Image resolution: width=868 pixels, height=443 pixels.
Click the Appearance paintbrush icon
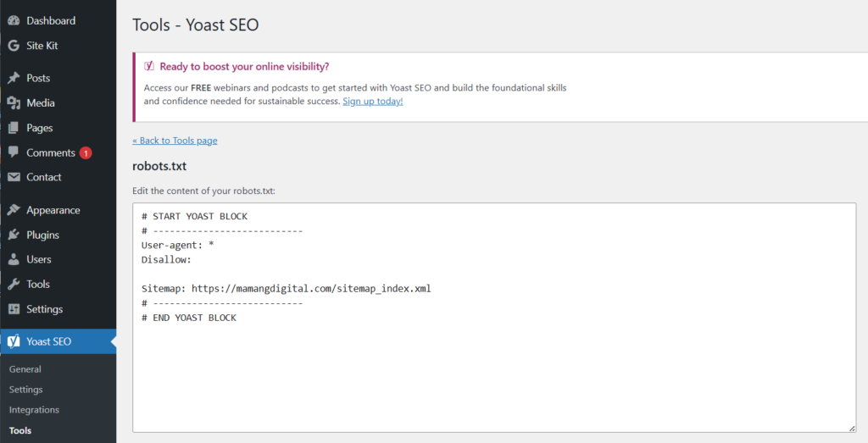click(14, 210)
